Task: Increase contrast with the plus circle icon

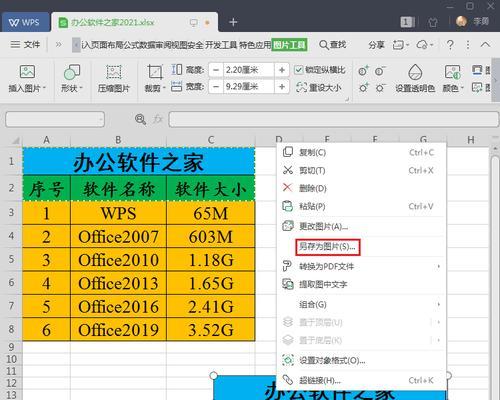Action: (x=363, y=71)
